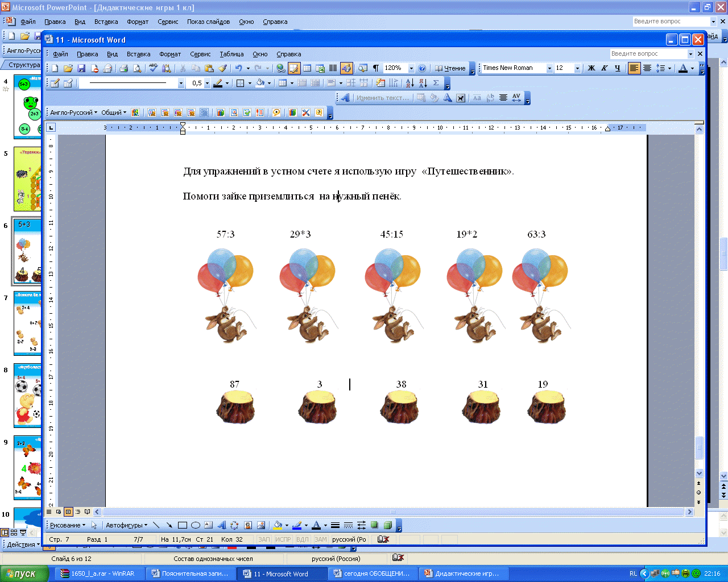Open the Показ слайдов menu in PowerPoint

coord(208,22)
